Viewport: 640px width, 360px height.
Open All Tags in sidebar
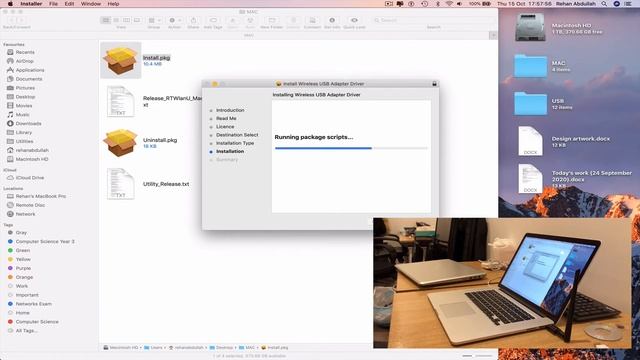[x=26, y=331]
